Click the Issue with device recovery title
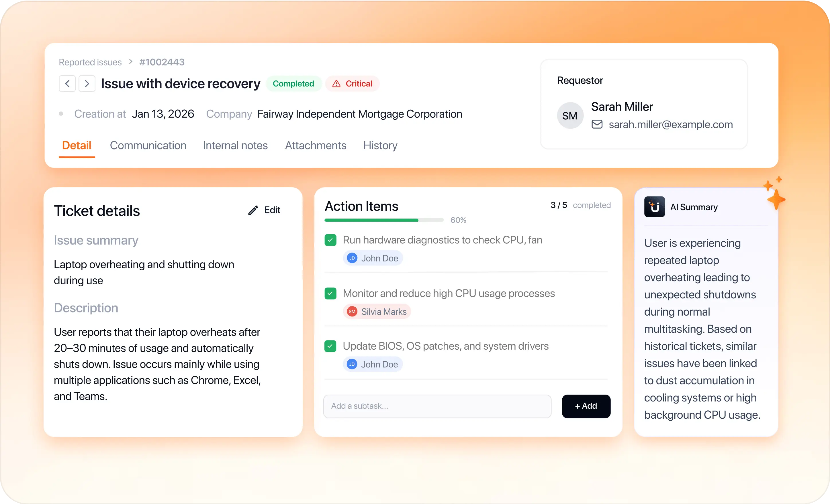The image size is (830, 504). [181, 84]
